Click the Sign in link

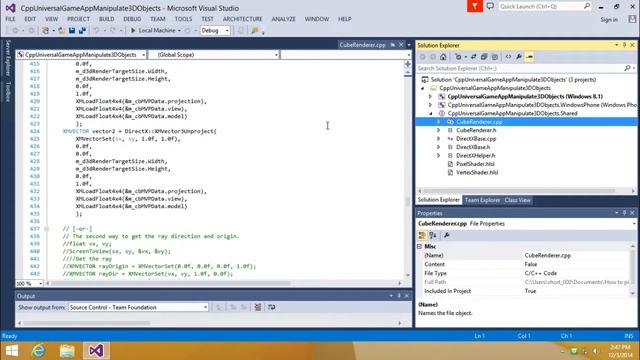(609, 20)
